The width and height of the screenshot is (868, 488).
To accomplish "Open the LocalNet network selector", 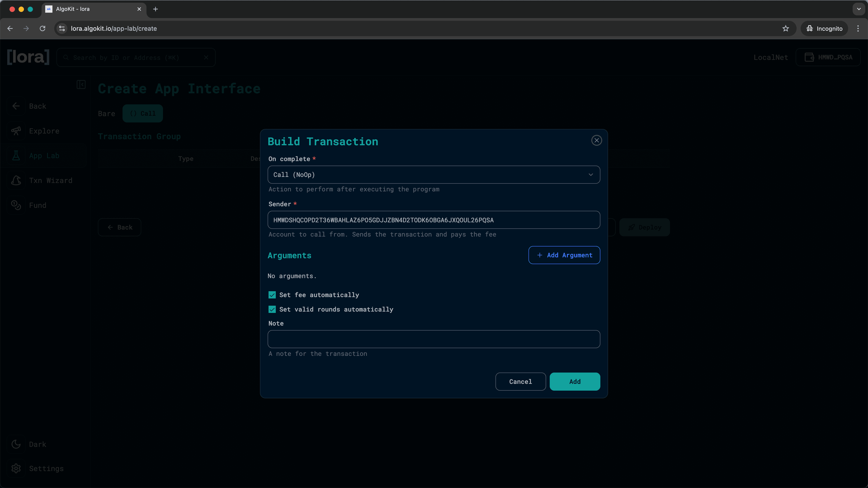I will tap(771, 57).
